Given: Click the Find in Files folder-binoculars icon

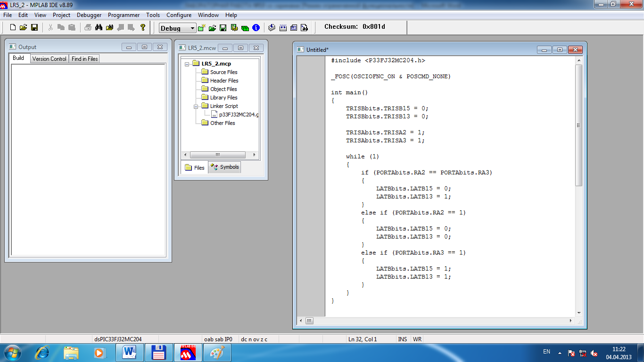Looking at the screenshot, I should point(109,27).
